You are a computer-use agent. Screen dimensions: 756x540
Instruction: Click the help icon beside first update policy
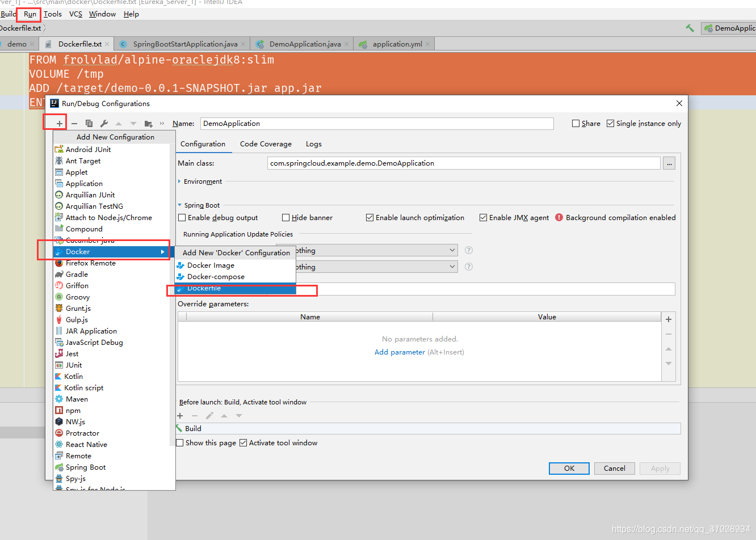(x=469, y=250)
